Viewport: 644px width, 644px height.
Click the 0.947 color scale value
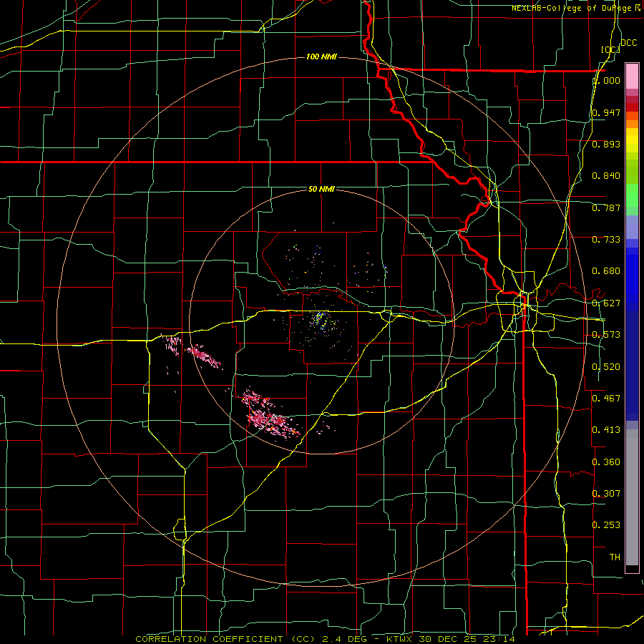tap(606, 112)
